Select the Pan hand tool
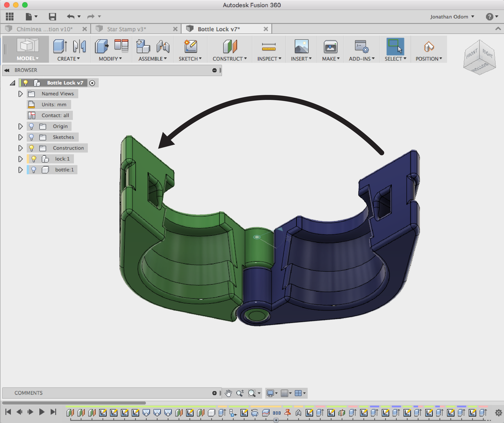This screenshot has height=423, width=504. click(x=228, y=393)
